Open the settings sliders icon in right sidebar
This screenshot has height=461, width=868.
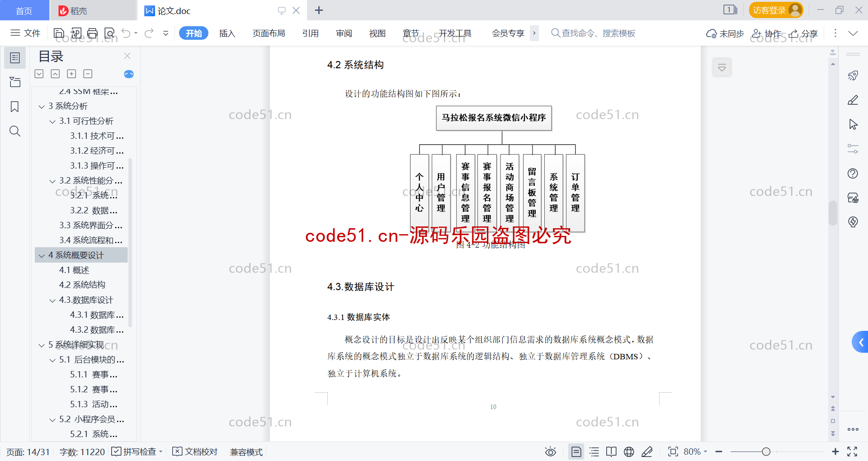[x=853, y=149]
